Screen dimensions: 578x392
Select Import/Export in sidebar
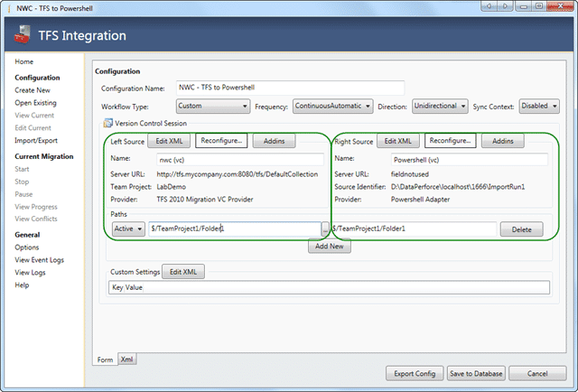(36, 141)
